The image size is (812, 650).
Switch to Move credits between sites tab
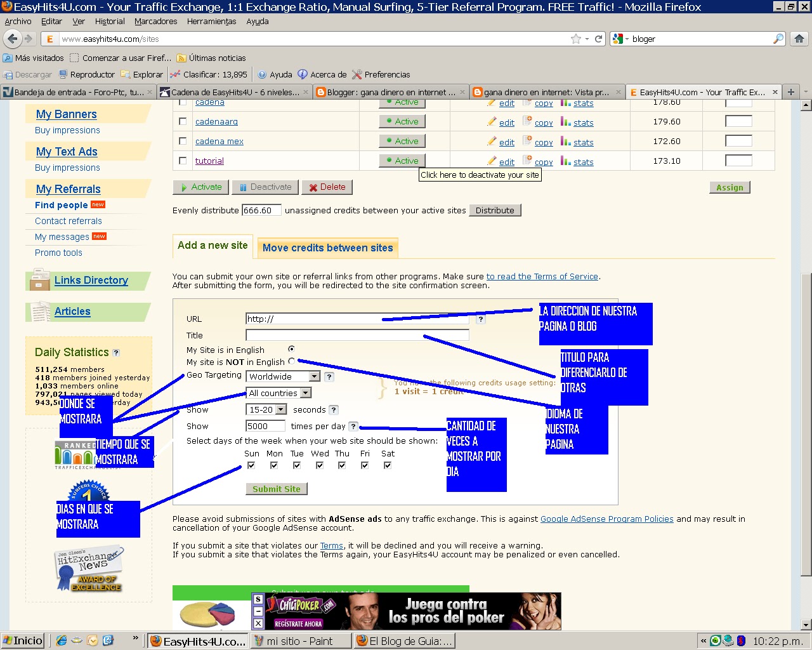pos(327,248)
